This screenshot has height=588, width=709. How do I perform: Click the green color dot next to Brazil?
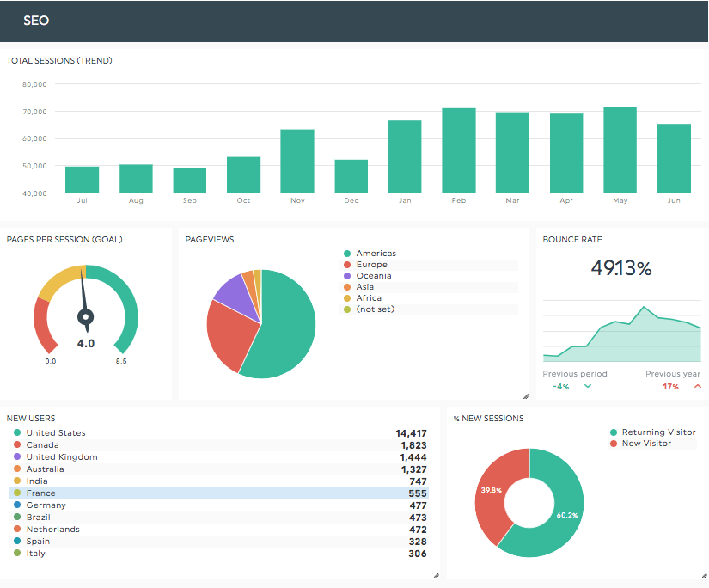19,517
